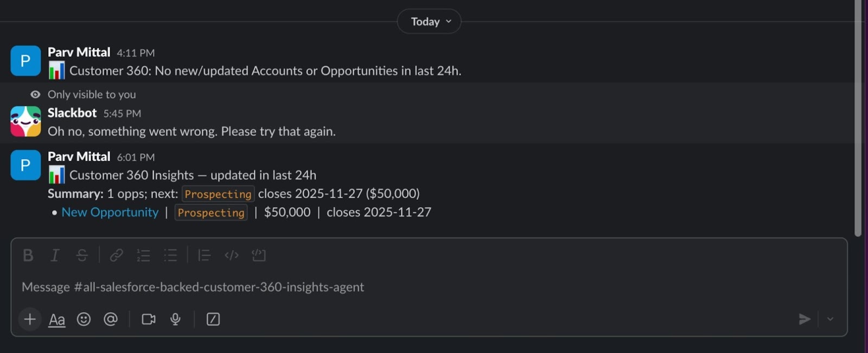Start an ordered numbered list
Image resolution: width=868 pixels, height=353 pixels.
[x=143, y=255]
